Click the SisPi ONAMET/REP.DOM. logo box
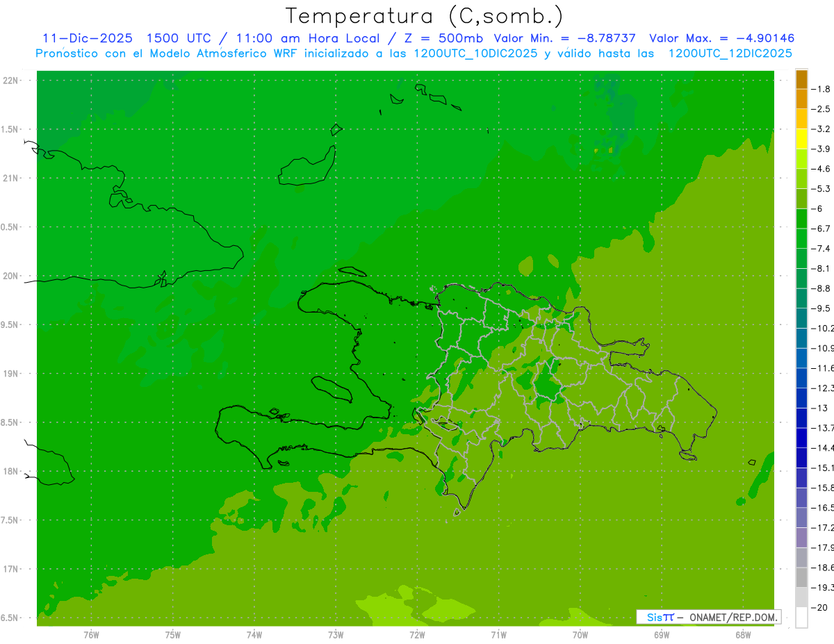 tap(708, 617)
